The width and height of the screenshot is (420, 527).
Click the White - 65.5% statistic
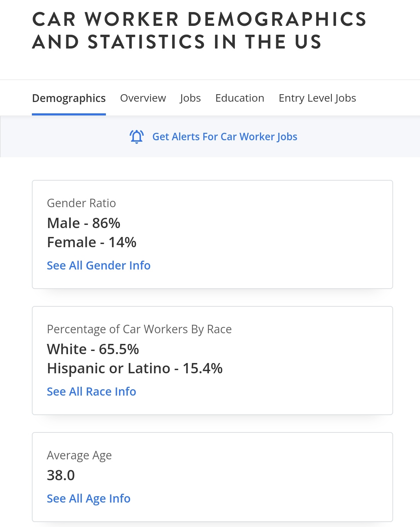93,349
